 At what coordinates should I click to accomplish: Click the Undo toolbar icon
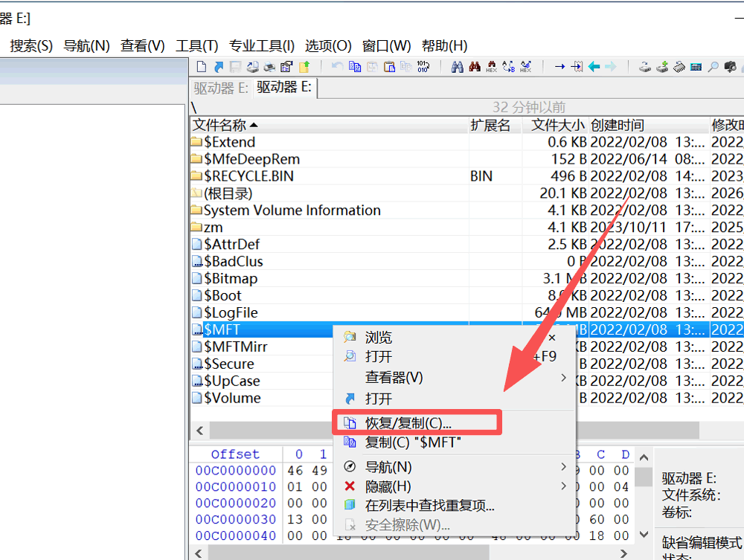tap(337, 67)
